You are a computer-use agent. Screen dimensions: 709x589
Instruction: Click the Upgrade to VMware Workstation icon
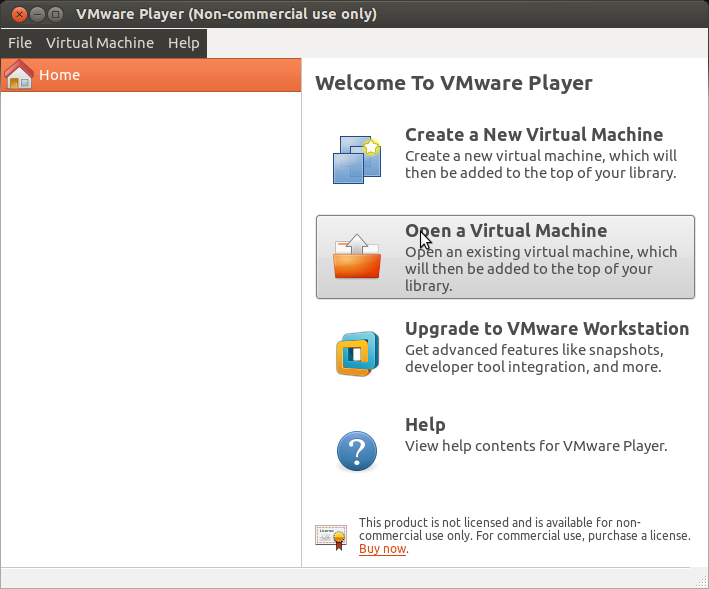pos(357,353)
